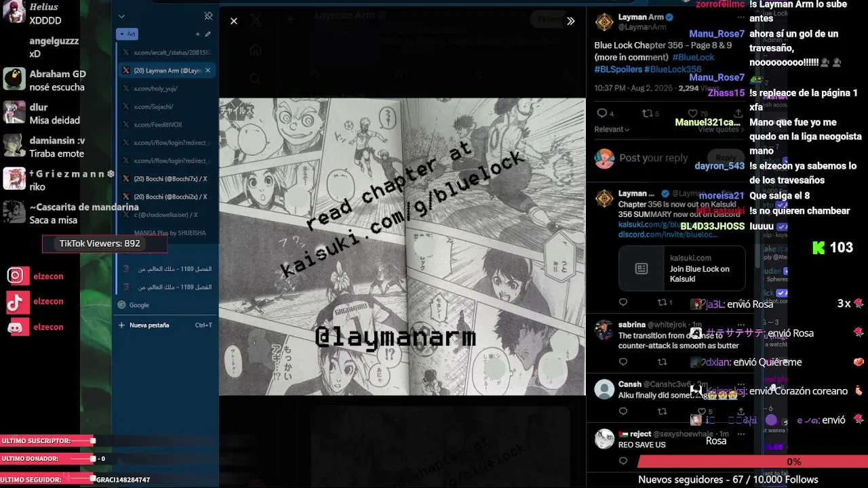Image resolution: width=868 pixels, height=488 pixels.
Task: Like Cansh's comment
Action: tap(702, 411)
